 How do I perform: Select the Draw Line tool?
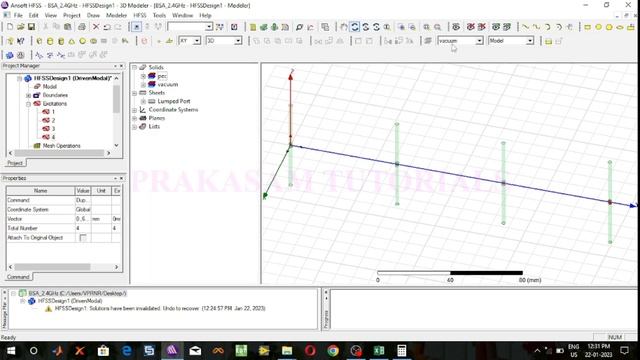pos(526,27)
